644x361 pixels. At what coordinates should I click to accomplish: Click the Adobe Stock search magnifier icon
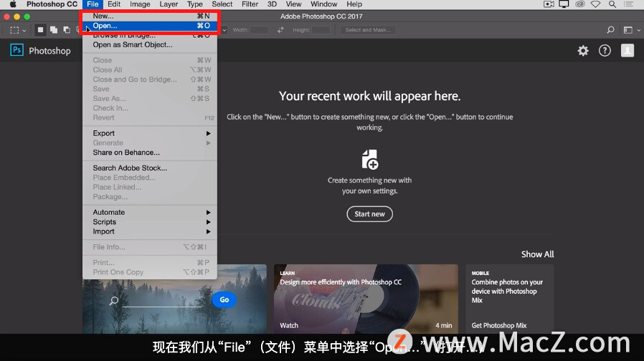coord(114,301)
